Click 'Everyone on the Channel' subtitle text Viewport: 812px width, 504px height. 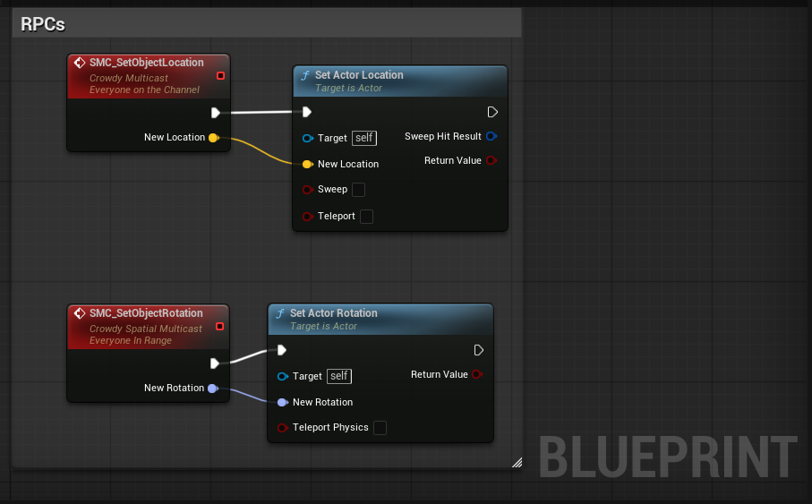point(144,90)
